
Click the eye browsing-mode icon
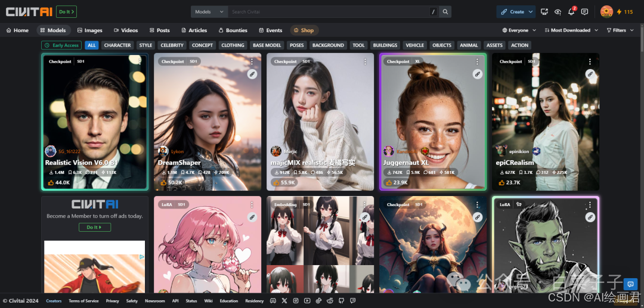point(558,12)
